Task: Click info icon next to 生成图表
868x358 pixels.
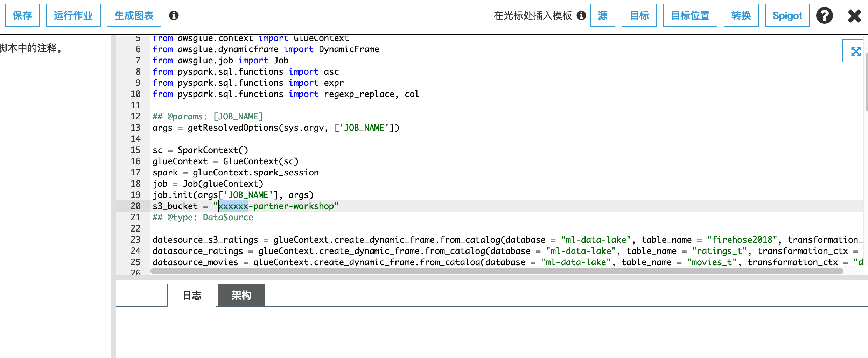Action: coord(174,15)
